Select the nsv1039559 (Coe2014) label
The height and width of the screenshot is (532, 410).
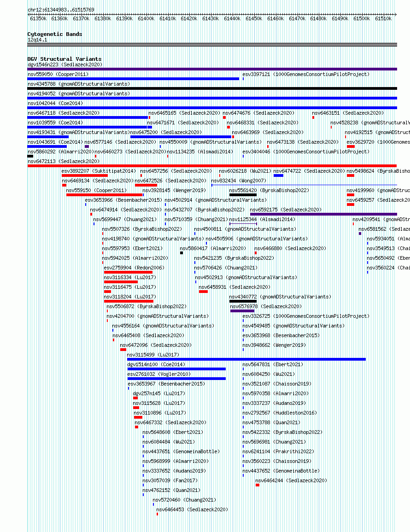pyautogui.click(x=55, y=123)
